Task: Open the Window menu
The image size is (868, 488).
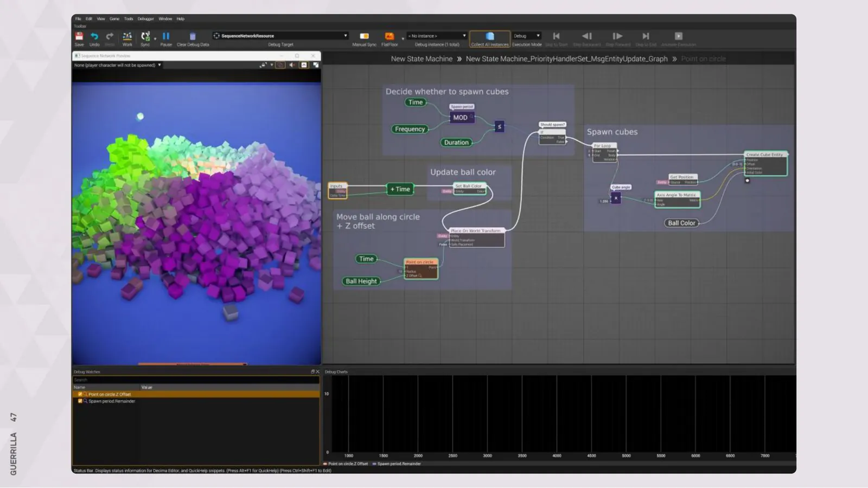Action: point(165,19)
